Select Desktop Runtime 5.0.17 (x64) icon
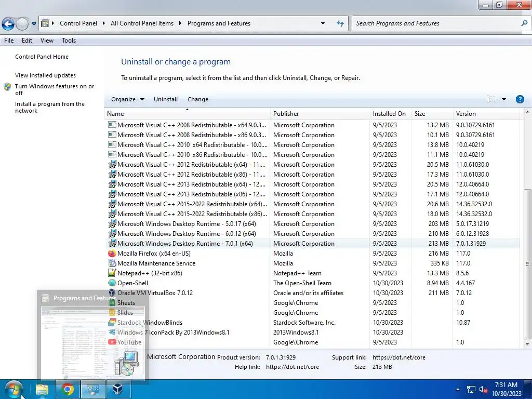Screen dimensions: 532x399 click(112, 223)
